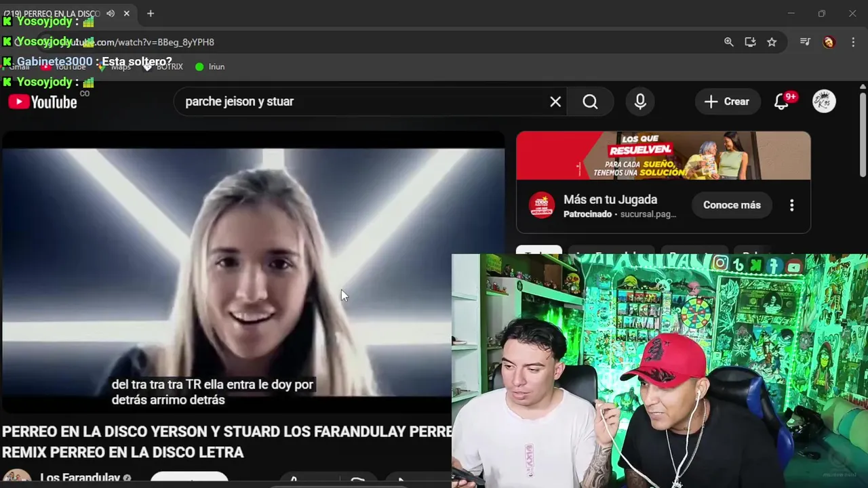Open the Los Farandulay channel name

(x=80, y=478)
